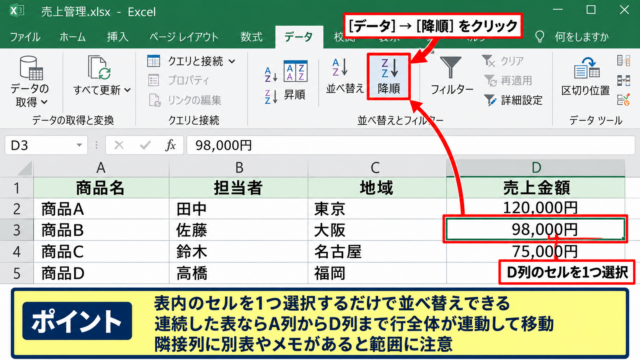Toggle the Filter (フィルター) funnel
This screenshot has width=640, height=360.
[451, 76]
